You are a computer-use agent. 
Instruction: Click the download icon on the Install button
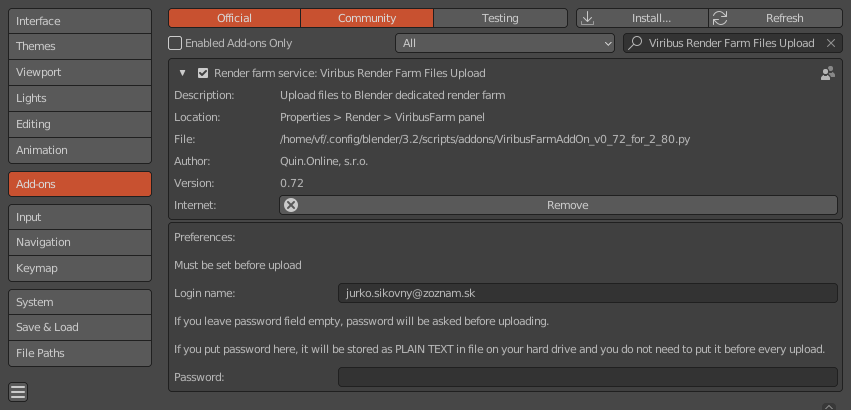[x=588, y=18]
